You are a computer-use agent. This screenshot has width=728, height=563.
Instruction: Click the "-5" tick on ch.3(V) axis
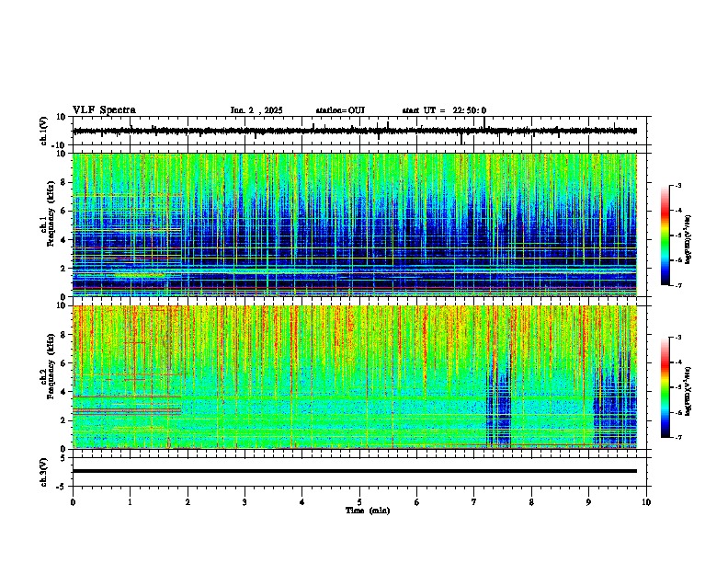(63, 487)
